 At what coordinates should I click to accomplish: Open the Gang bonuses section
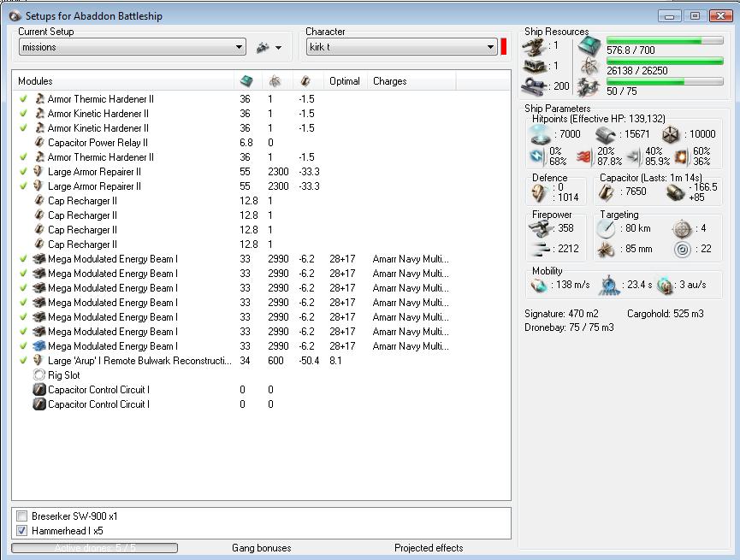point(262,548)
